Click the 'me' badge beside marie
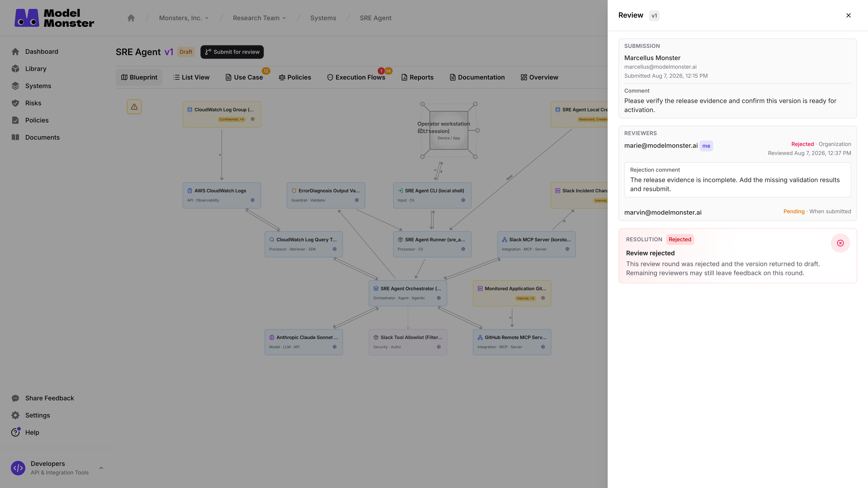This screenshot has height=488, width=868. pos(706,146)
